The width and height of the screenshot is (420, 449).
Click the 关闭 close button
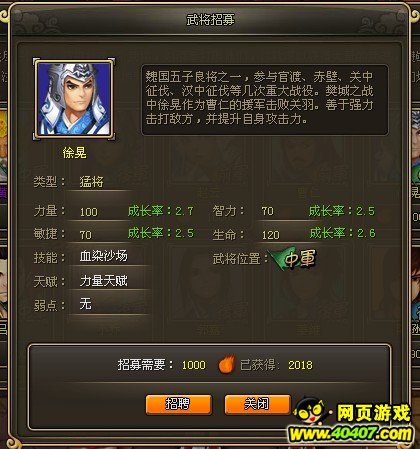(257, 404)
